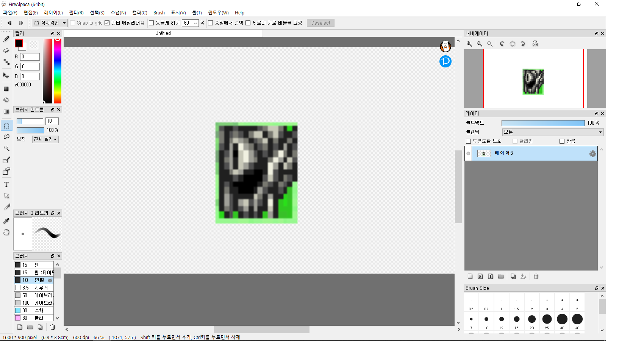Viewport: 644px width, 341px height.
Task: Open the 레이어(L) menu
Action: pos(53,13)
